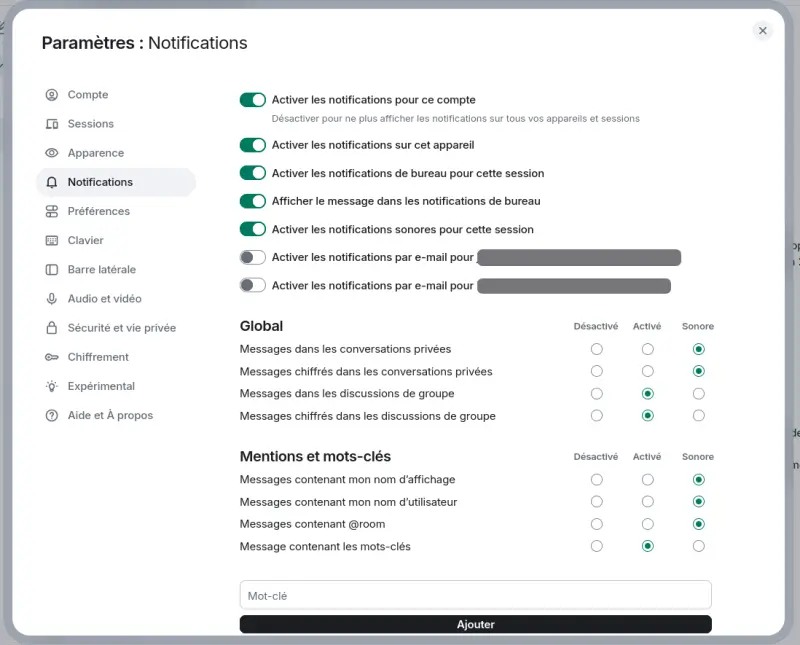Image resolution: width=800 pixels, height=645 pixels.
Task: Open the Expérimental lab icon
Action: coord(51,386)
